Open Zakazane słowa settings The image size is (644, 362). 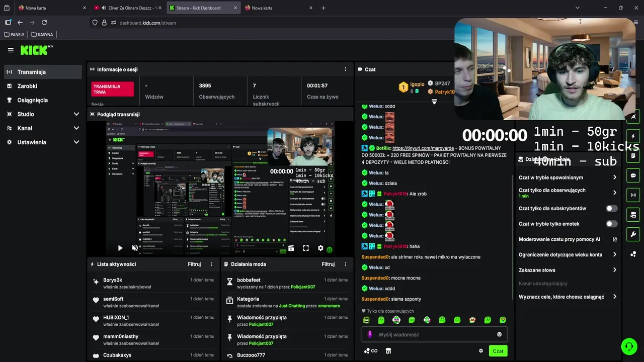pos(568,270)
